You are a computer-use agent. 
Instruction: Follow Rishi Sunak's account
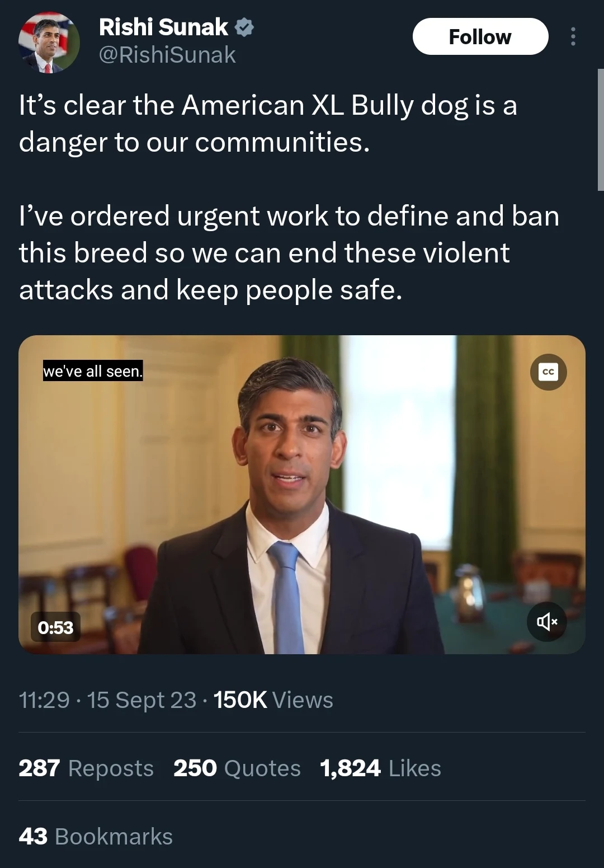tap(480, 37)
